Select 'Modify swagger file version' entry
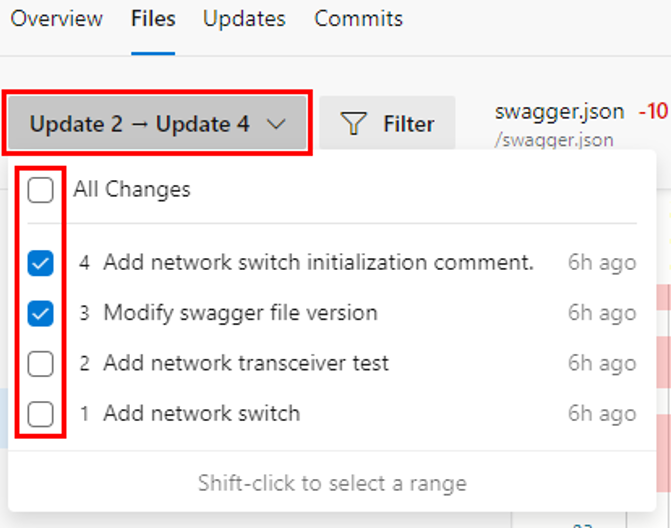Image resolution: width=671 pixels, height=528 pixels. pos(240,313)
